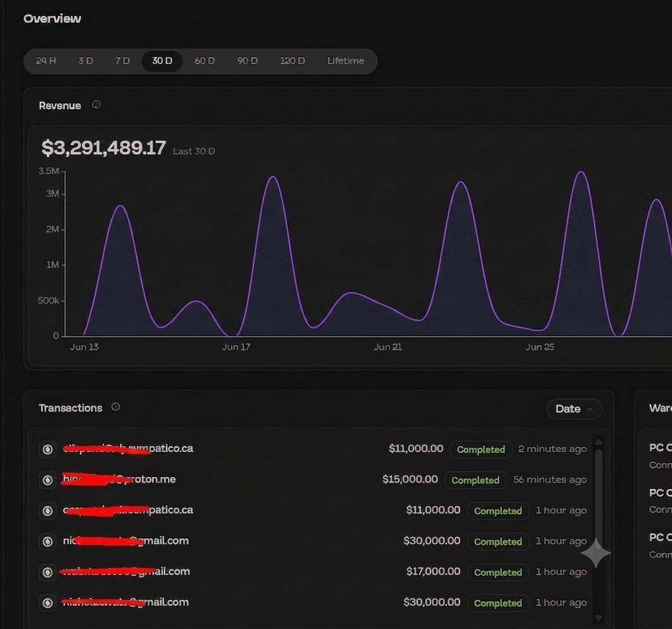
Task: Click the $15,000.00 amount
Action: click(410, 479)
